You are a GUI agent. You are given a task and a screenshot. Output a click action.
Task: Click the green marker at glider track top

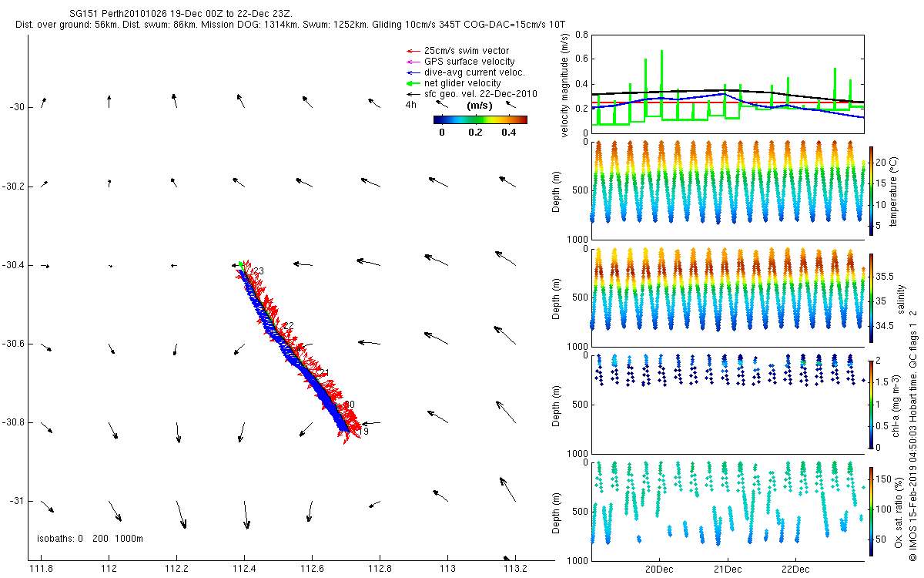coord(241,264)
